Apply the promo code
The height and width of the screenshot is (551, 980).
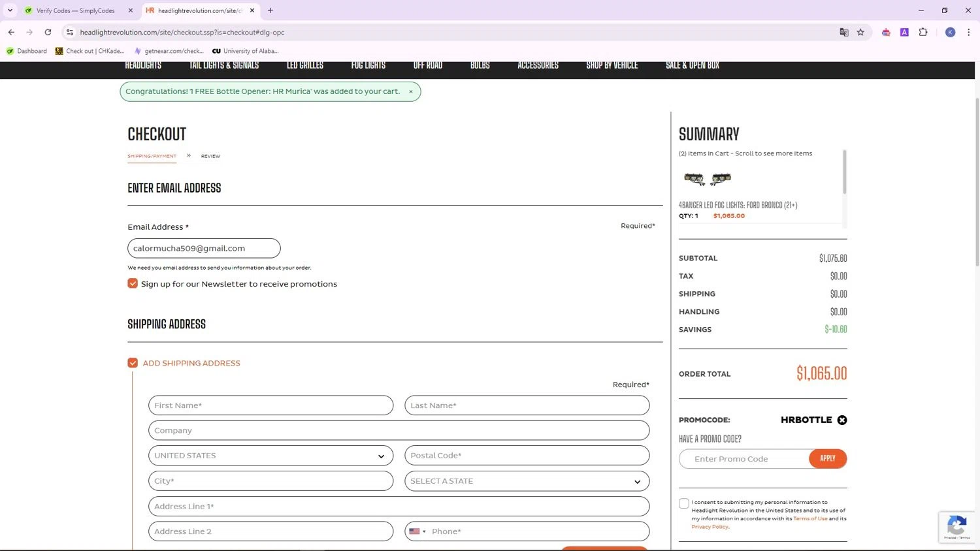pos(828,459)
